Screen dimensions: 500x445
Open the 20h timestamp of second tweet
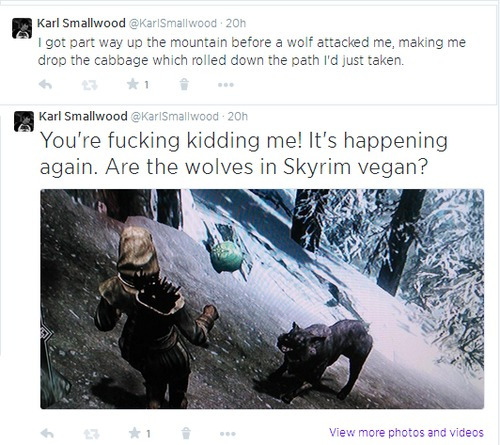pyautogui.click(x=238, y=116)
